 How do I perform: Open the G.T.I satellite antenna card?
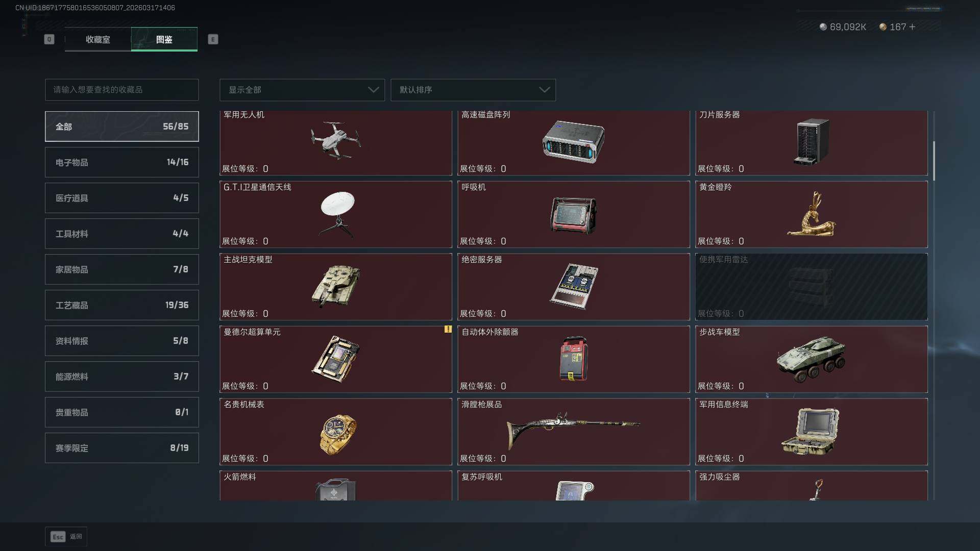336,214
